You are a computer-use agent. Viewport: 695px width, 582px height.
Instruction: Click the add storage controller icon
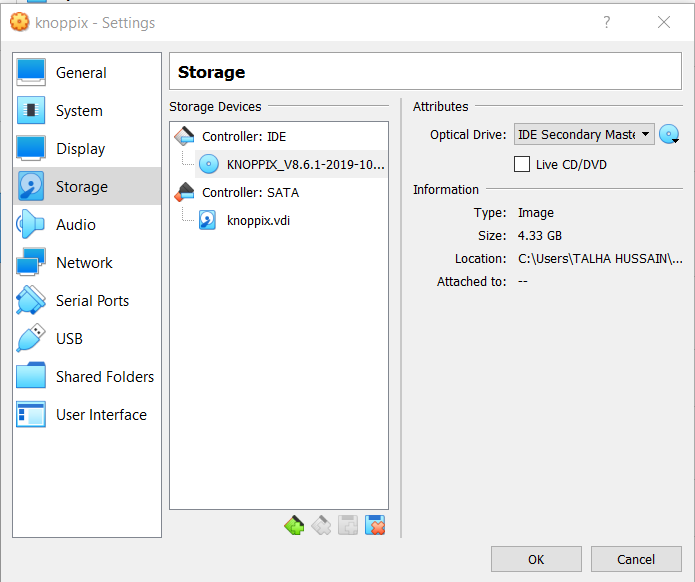294,525
